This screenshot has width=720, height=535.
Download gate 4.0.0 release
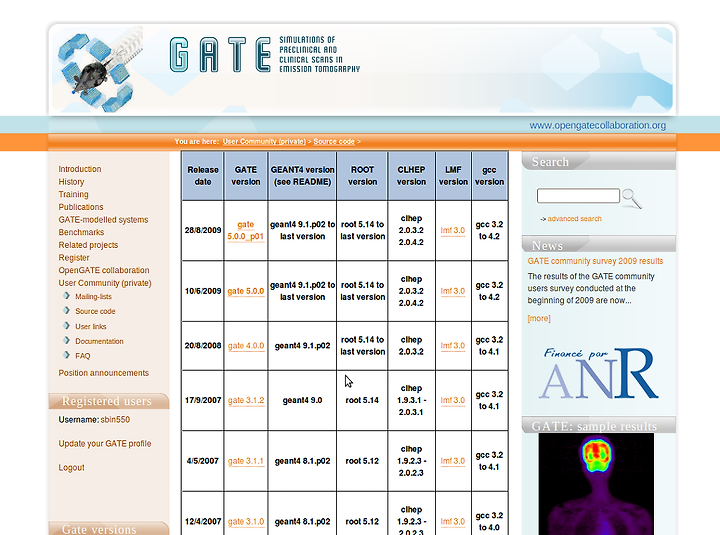(246, 345)
